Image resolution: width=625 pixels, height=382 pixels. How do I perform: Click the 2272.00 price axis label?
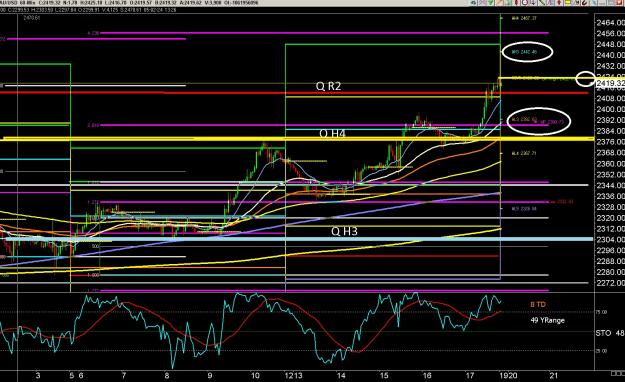[x=610, y=283]
